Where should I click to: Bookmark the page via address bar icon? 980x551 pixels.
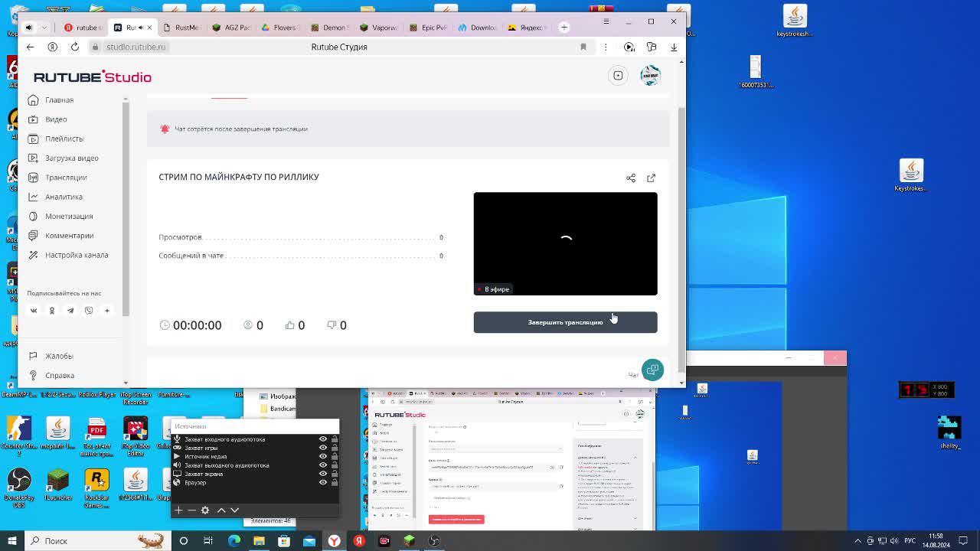click(x=583, y=47)
